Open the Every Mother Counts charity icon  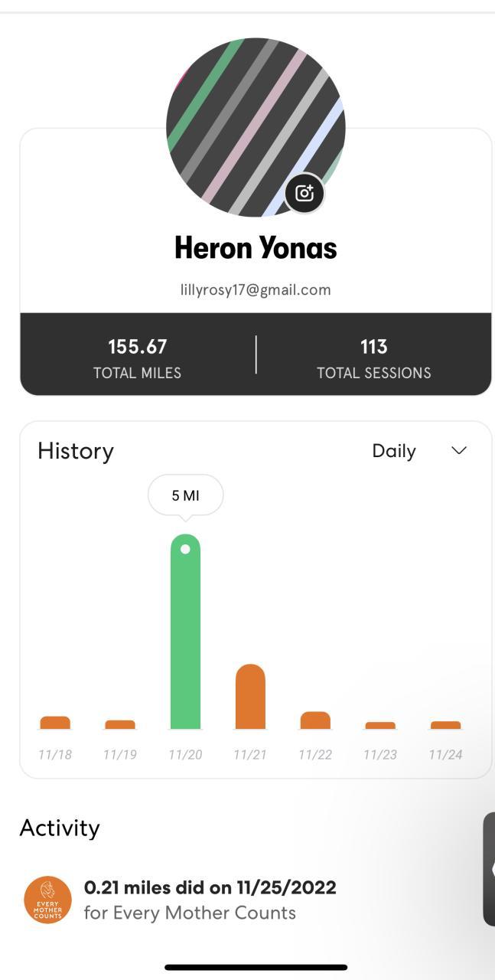47,900
